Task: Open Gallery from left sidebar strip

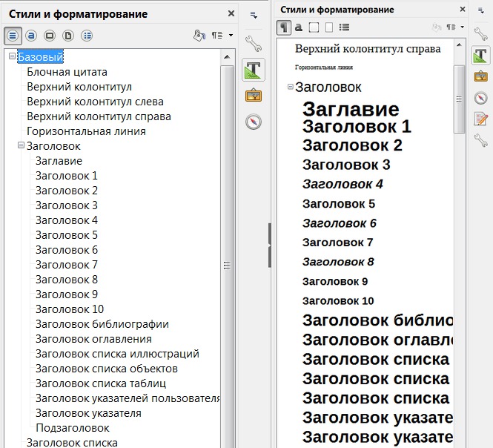Action: pyautogui.click(x=254, y=95)
